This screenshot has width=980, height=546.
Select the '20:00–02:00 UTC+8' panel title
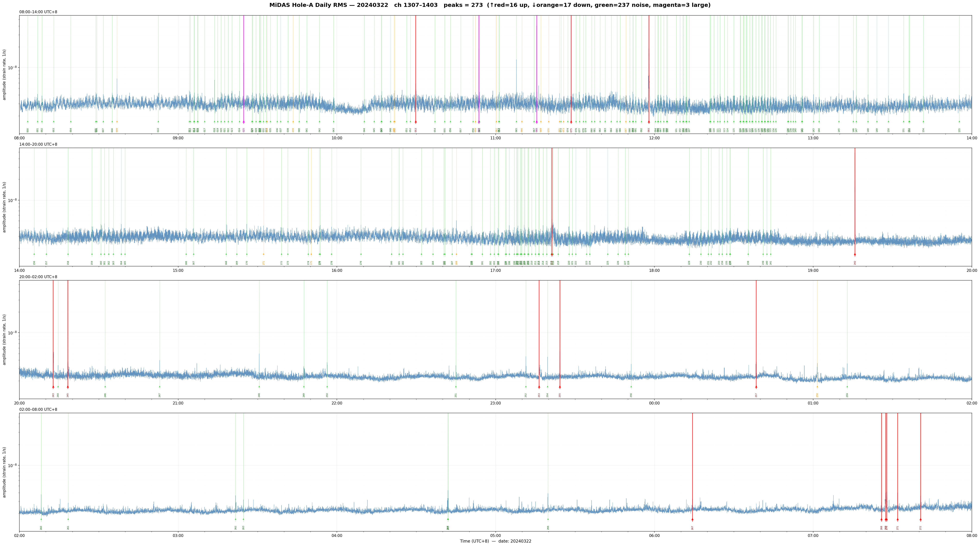point(38,277)
